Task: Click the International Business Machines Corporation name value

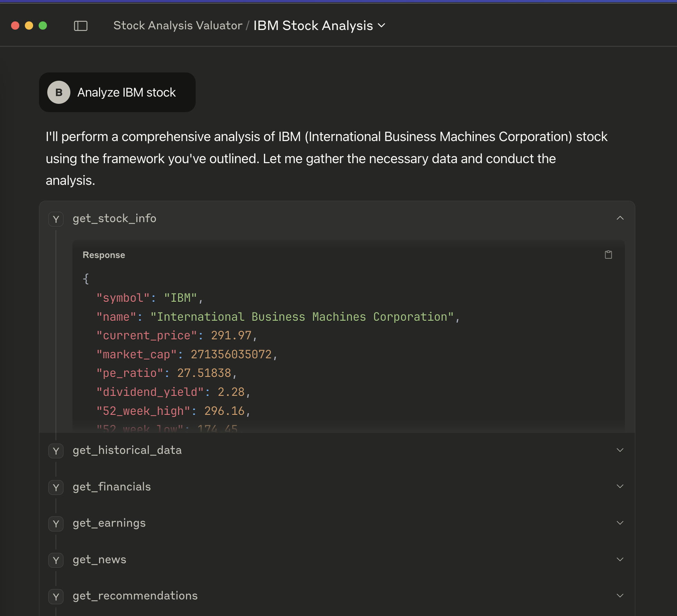Action: (302, 317)
